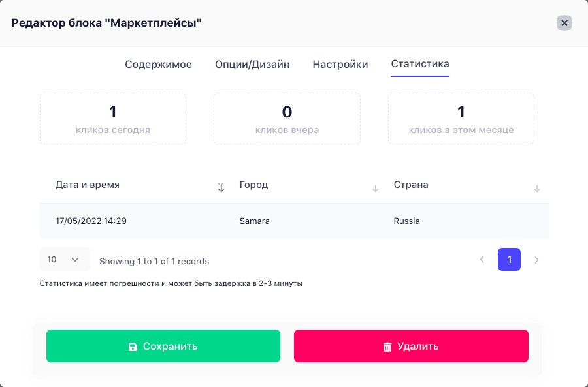Sort table by Город arrow icon
Viewport: 588px width, 387px height.
tap(375, 189)
